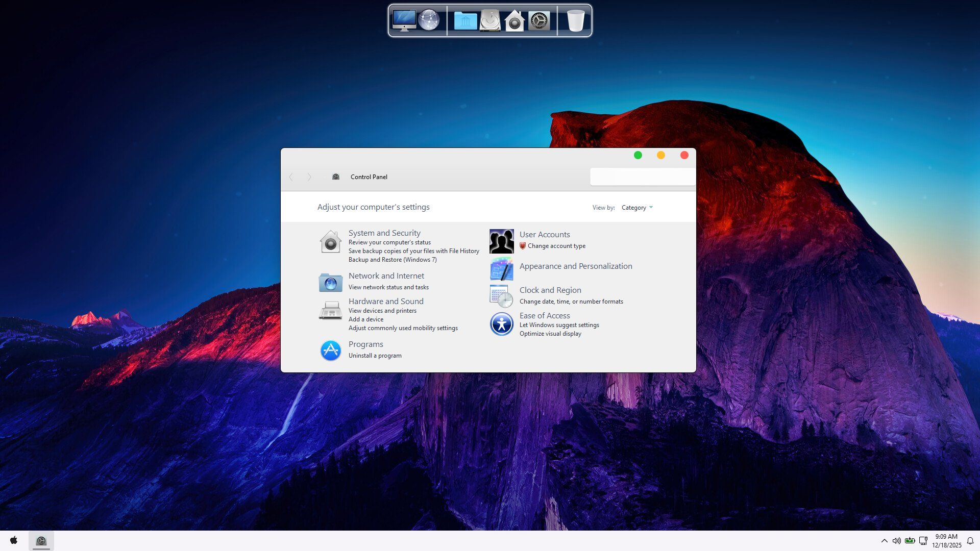Open the trash can in the top dock
Viewport: 980px width, 551px height.
575,21
